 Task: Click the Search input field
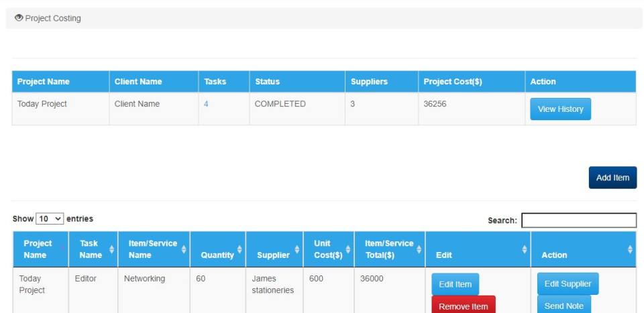pos(578,221)
